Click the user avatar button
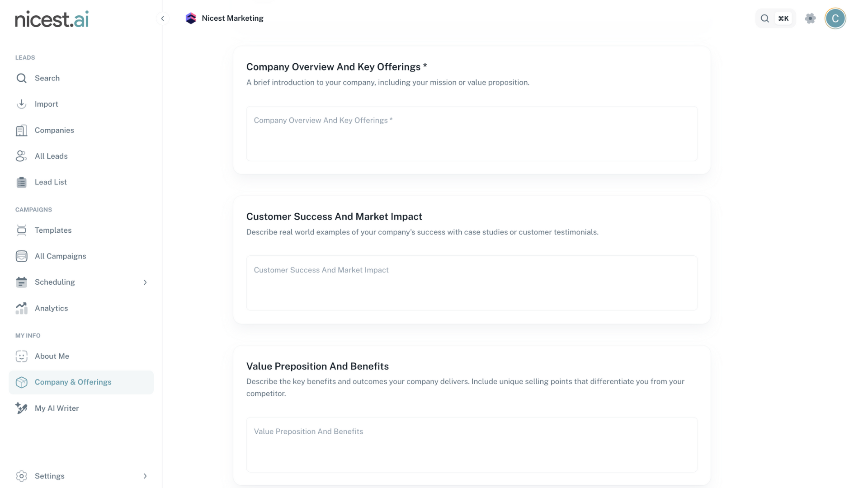 [x=835, y=19]
